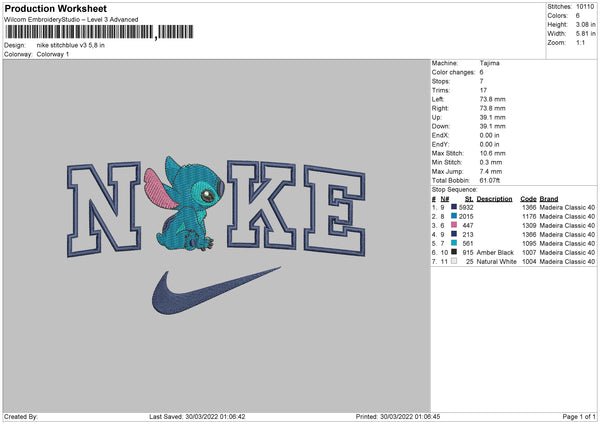600x424 pixels.
Task: Click the embroidered letter E
Action: 335,211
